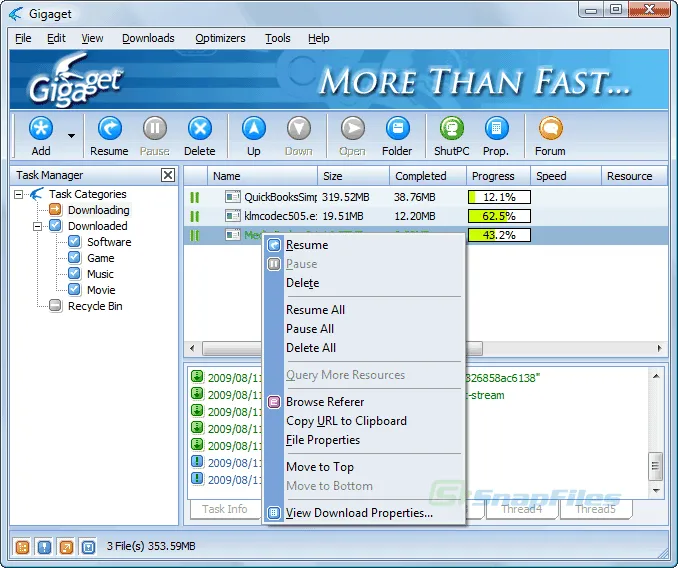This screenshot has height=568, width=678.
Task: Sort by the Size column header
Action: [x=354, y=176]
